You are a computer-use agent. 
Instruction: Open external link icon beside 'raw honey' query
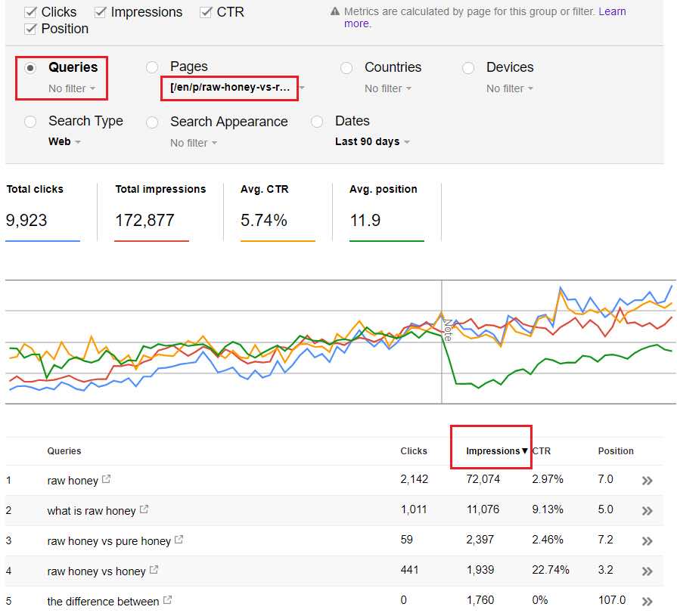[x=107, y=479]
